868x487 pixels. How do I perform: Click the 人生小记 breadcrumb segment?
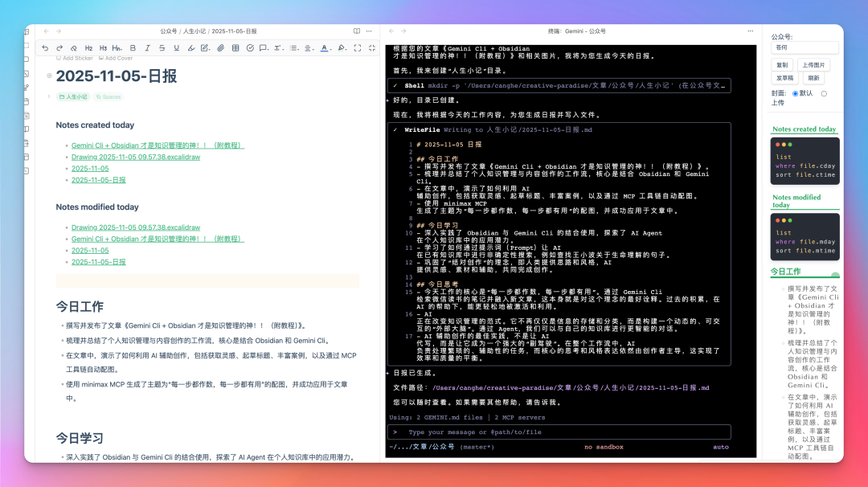194,31
